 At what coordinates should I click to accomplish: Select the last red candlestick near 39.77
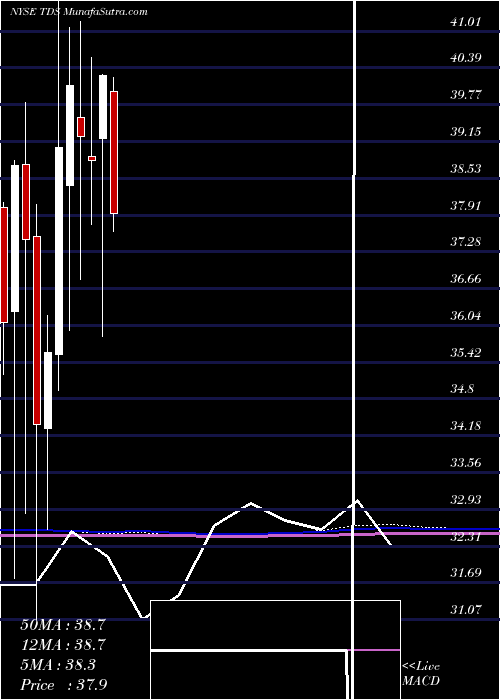pos(114,153)
